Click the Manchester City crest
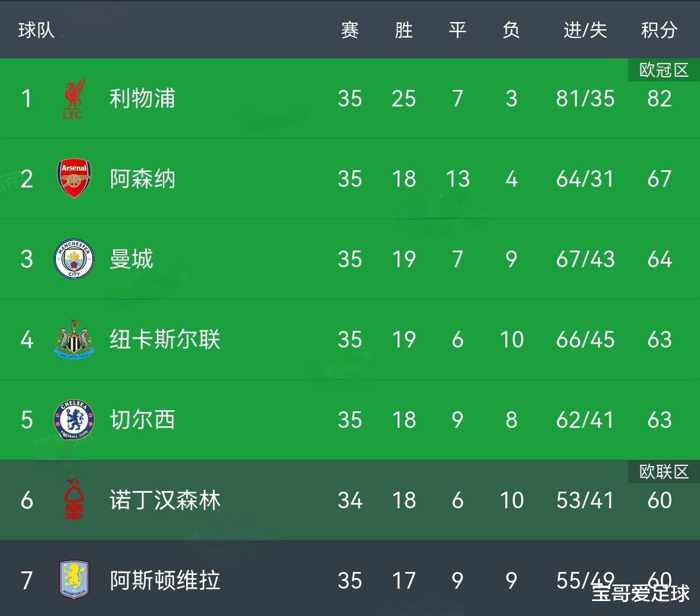 click(74, 258)
